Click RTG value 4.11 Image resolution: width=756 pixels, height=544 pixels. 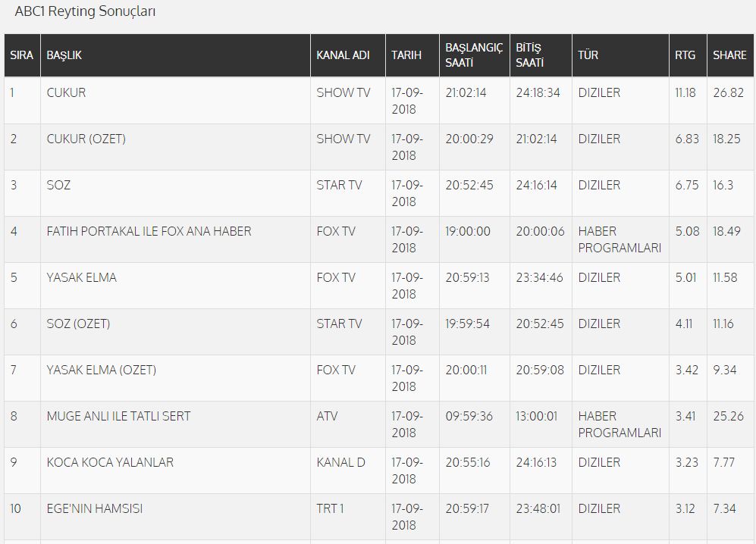[x=684, y=324]
